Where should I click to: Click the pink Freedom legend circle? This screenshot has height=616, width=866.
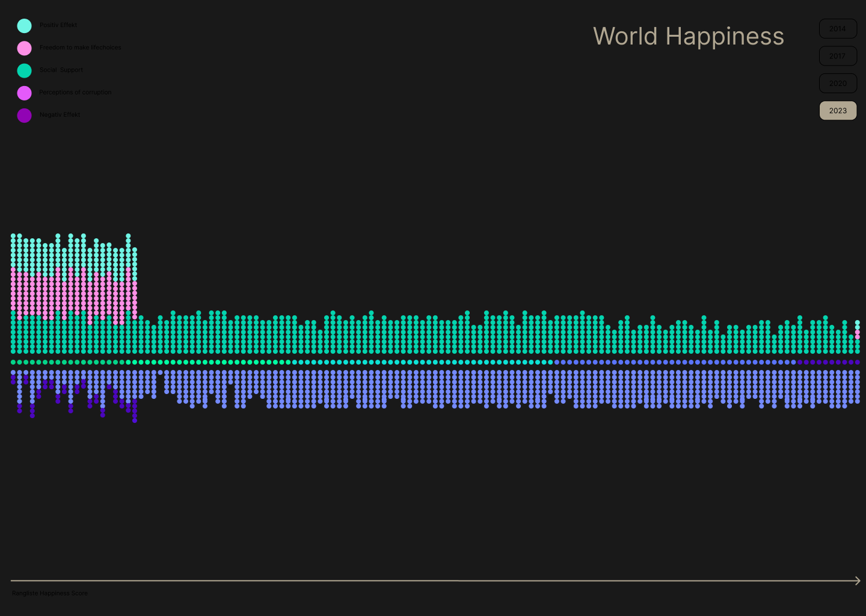[24, 48]
